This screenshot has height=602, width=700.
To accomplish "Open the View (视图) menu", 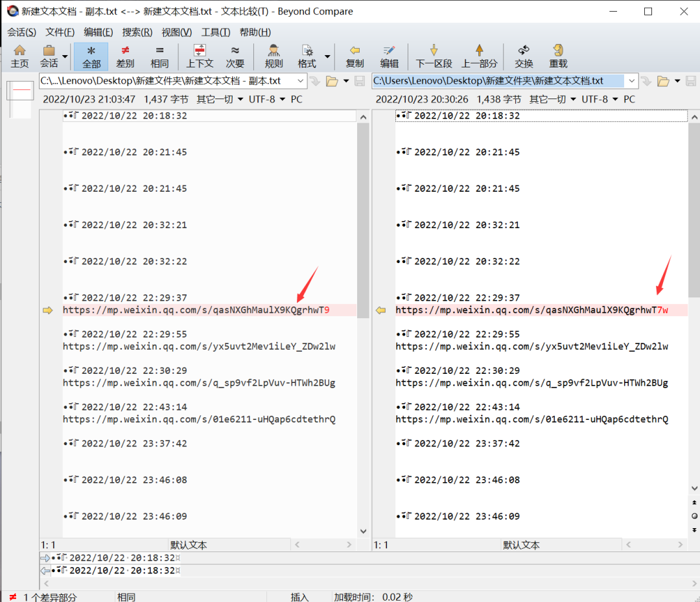I will 176,32.
